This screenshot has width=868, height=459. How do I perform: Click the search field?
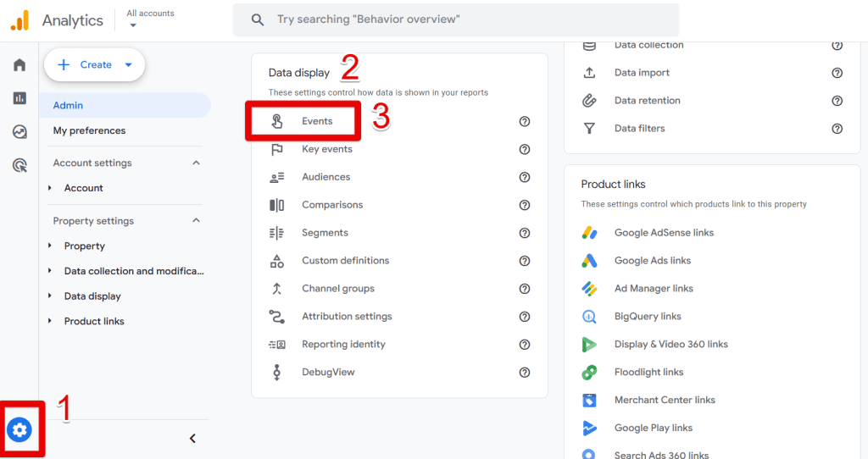coord(455,20)
